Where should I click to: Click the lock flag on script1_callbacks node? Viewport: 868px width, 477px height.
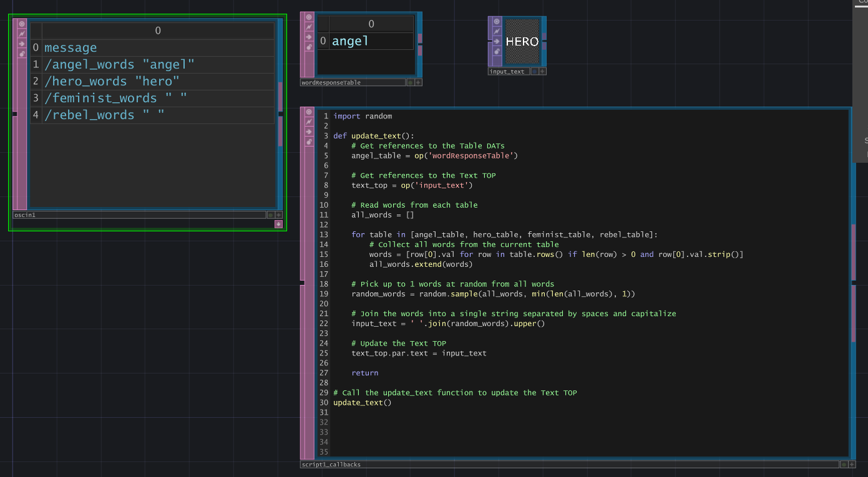309,142
